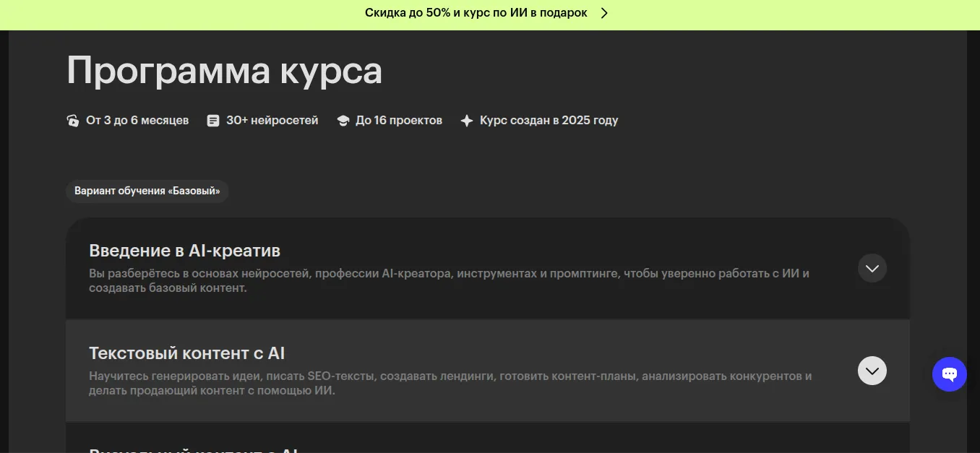Viewport: 980px width, 453px height.
Task: Click the От 3 до 6 месяцев label
Action: pos(137,121)
